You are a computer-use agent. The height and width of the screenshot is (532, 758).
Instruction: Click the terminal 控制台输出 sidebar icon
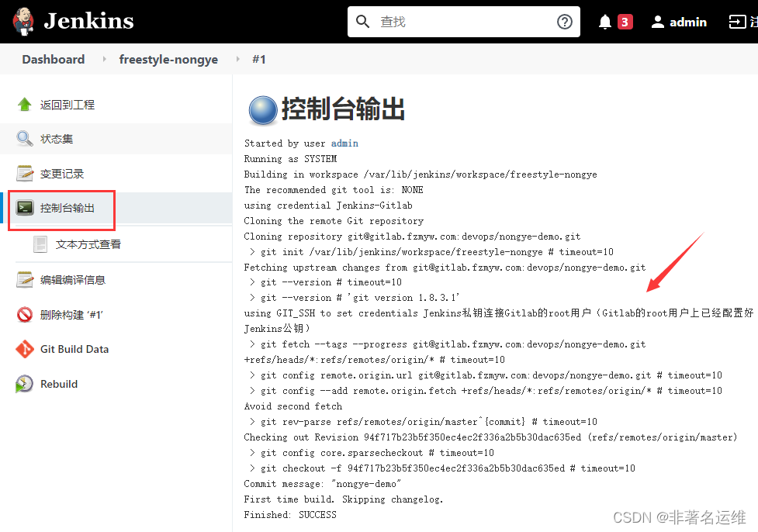pos(25,208)
